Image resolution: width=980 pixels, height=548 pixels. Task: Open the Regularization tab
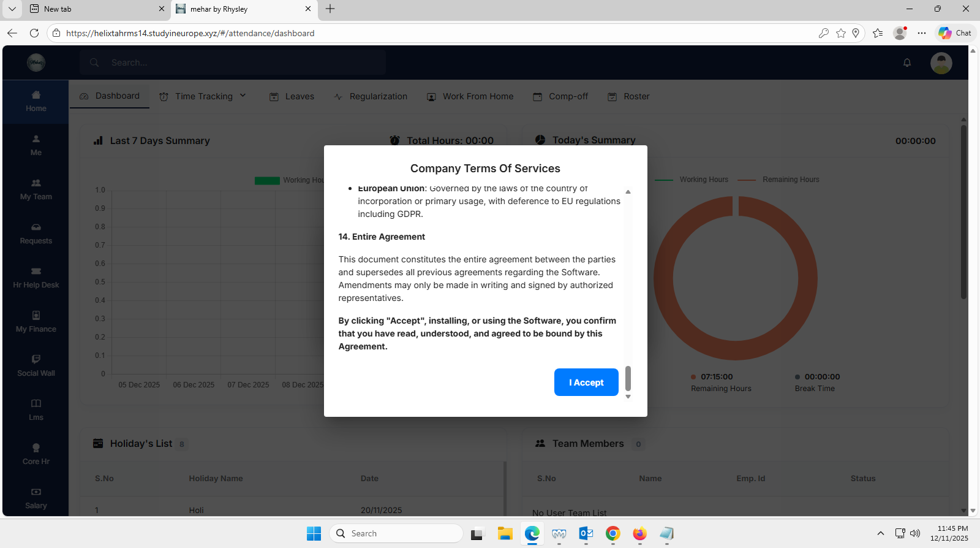pos(371,96)
